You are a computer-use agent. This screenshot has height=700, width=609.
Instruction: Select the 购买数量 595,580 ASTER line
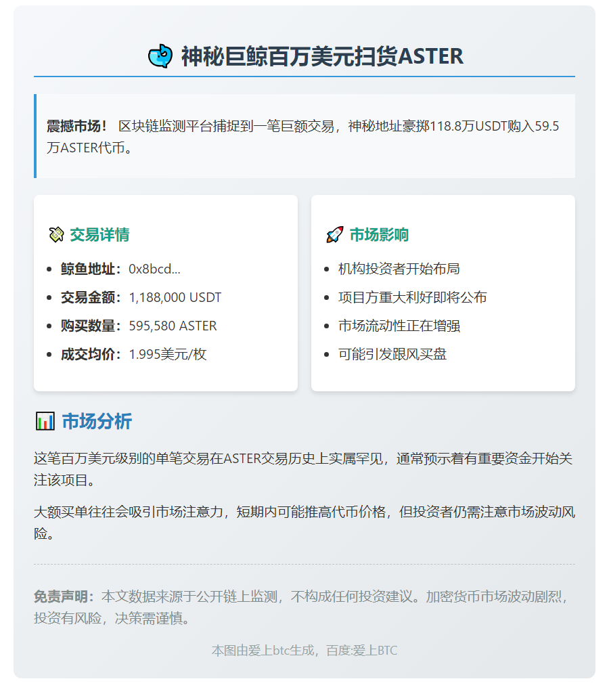click(139, 326)
